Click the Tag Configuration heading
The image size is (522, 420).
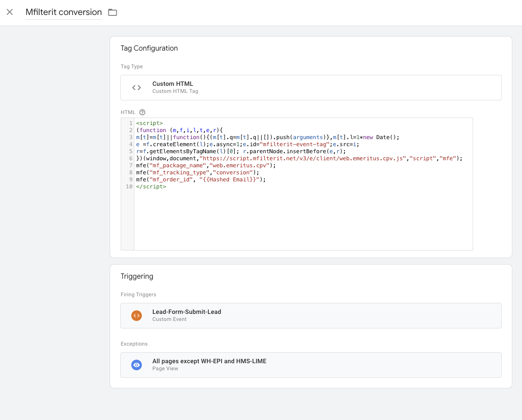click(x=149, y=48)
